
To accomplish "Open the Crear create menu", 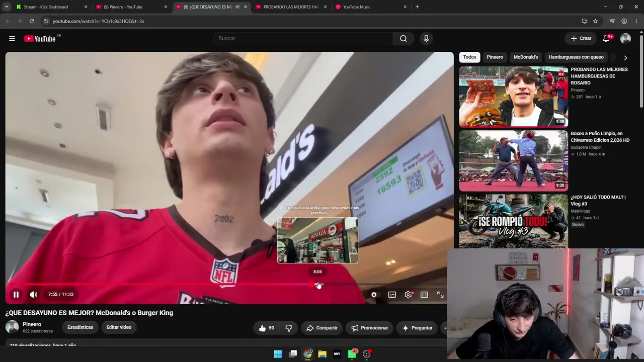I will pos(581,39).
